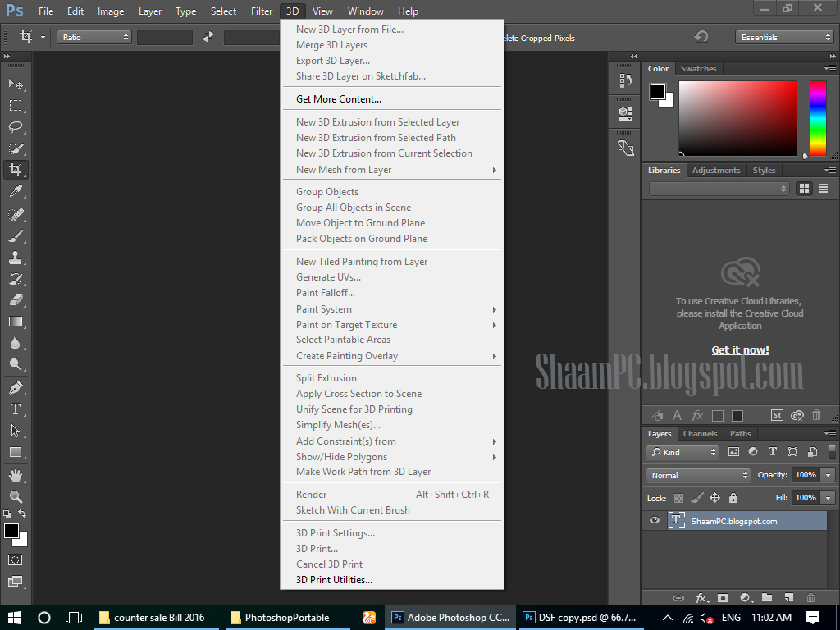Viewport: 840px width, 630px height.
Task: Open the History panel icon
Action: 625,81
